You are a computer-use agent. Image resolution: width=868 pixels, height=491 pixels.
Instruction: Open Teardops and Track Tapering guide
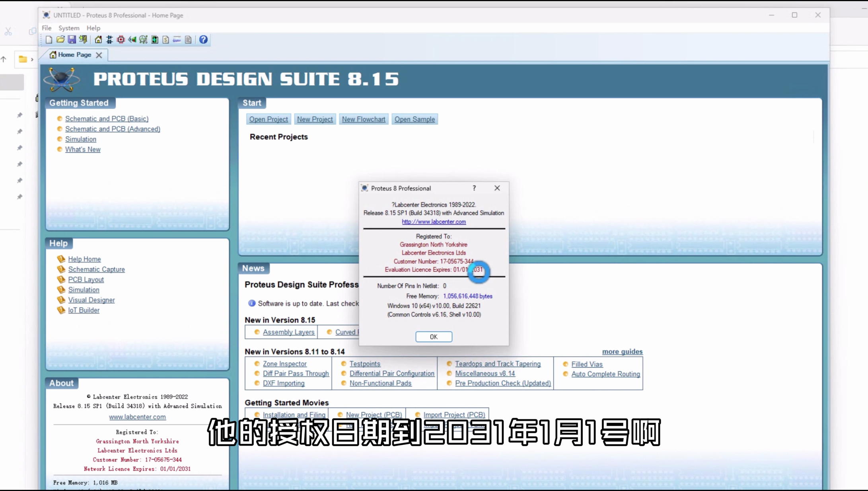pos(498,364)
